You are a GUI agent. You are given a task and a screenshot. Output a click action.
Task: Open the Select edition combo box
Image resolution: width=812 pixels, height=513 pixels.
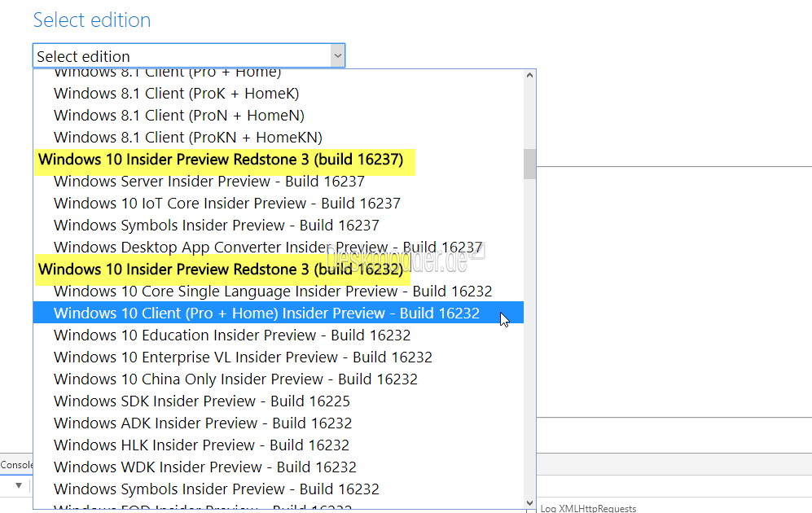pos(188,55)
